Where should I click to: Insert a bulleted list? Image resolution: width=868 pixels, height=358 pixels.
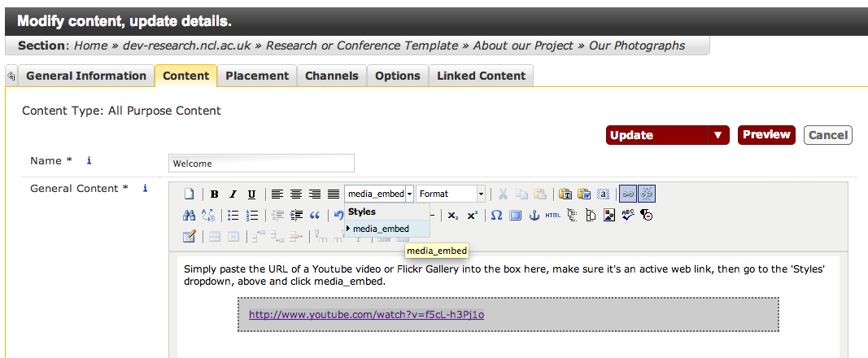point(233,216)
